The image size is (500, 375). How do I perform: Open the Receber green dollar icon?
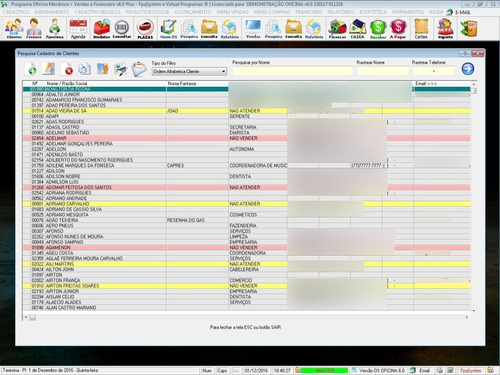378,29
